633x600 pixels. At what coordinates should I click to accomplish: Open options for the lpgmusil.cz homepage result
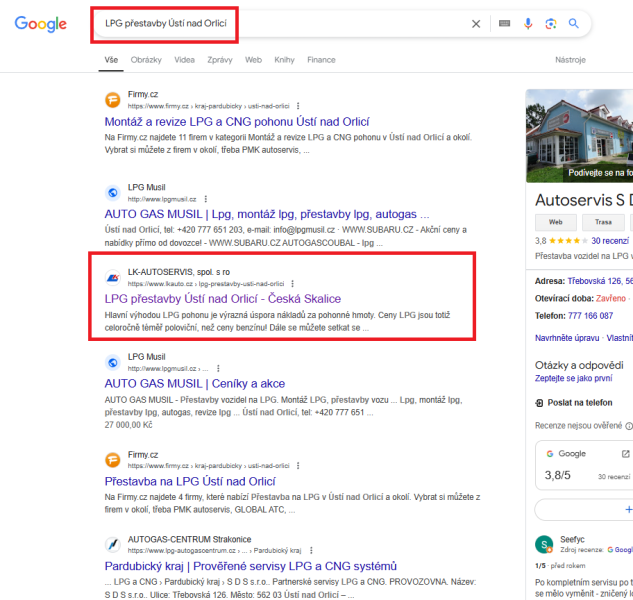(205, 199)
